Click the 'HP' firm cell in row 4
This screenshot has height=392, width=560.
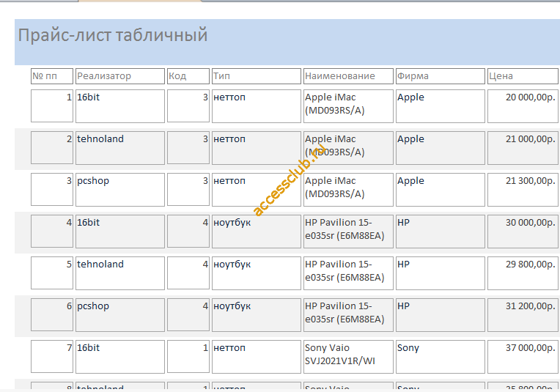coord(441,232)
